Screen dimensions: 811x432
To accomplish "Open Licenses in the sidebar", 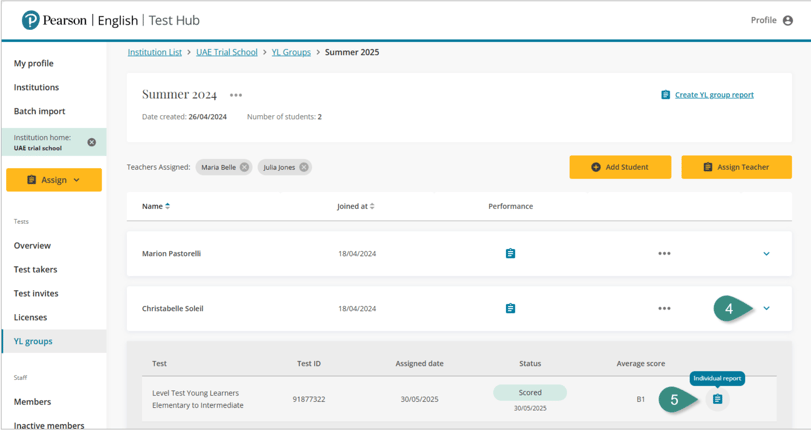I will pyautogui.click(x=30, y=318).
